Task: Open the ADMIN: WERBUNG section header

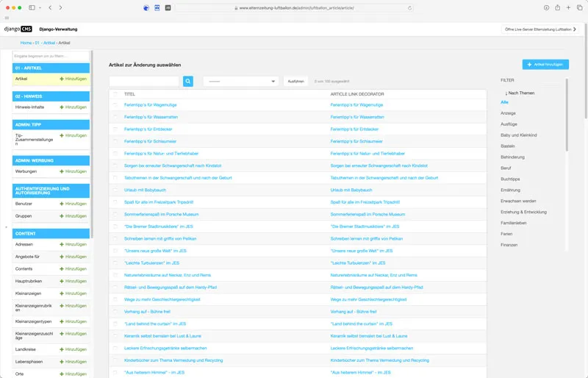Action: coord(51,160)
